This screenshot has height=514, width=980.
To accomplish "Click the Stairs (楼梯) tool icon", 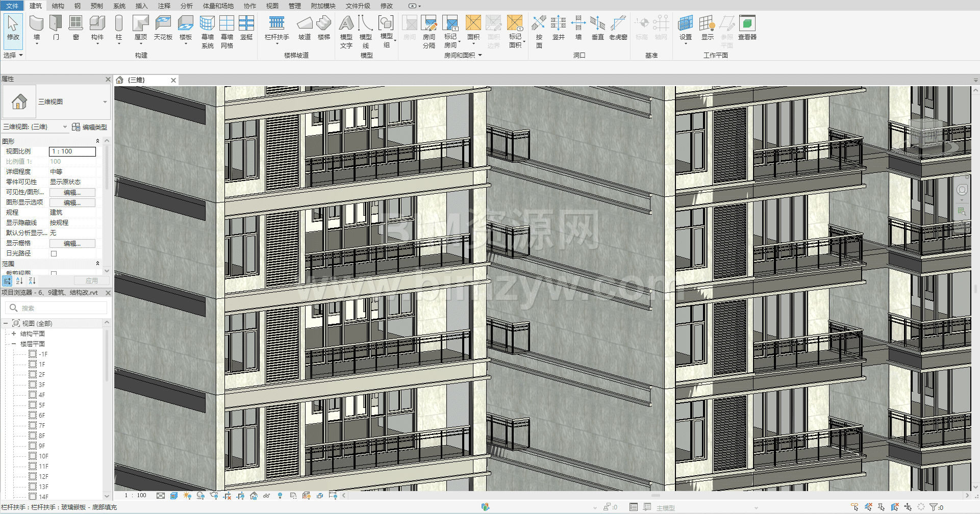I will coord(324,24).
